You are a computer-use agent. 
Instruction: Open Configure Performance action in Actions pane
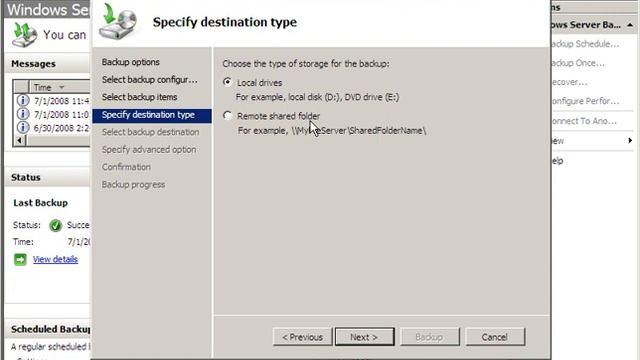584,101
